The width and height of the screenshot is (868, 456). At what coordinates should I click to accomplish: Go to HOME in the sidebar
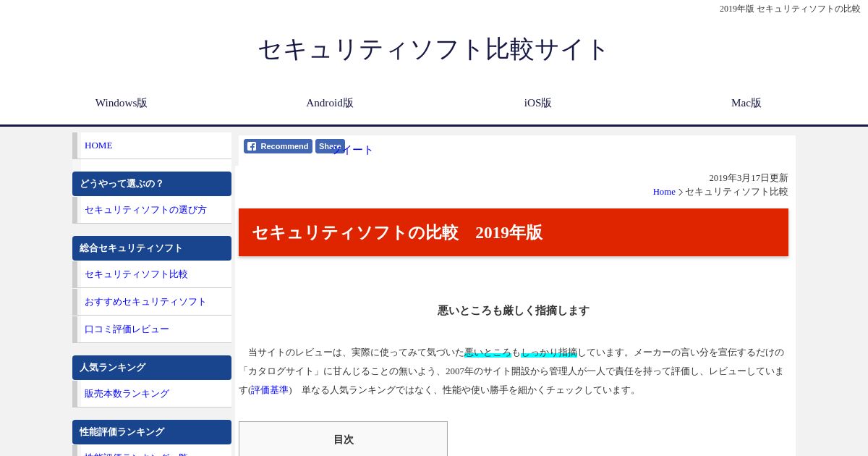[152, 145]
